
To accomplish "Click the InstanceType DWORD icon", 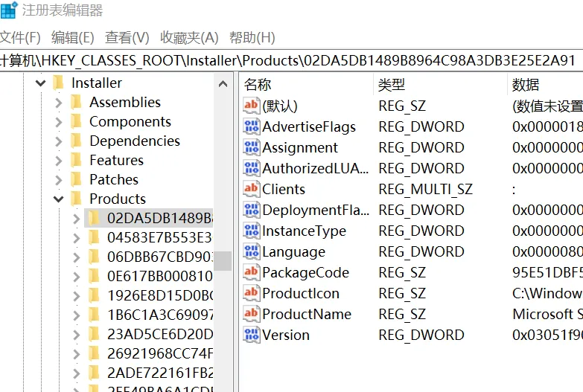I will coord(252,231).
